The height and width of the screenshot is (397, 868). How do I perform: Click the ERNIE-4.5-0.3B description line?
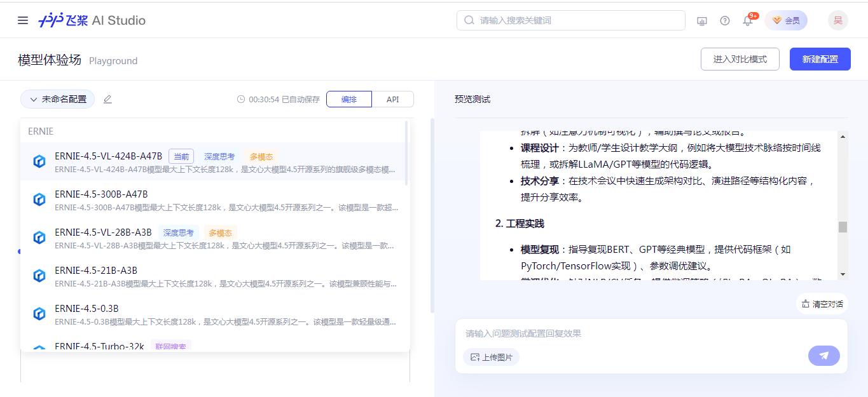point(225,322)
